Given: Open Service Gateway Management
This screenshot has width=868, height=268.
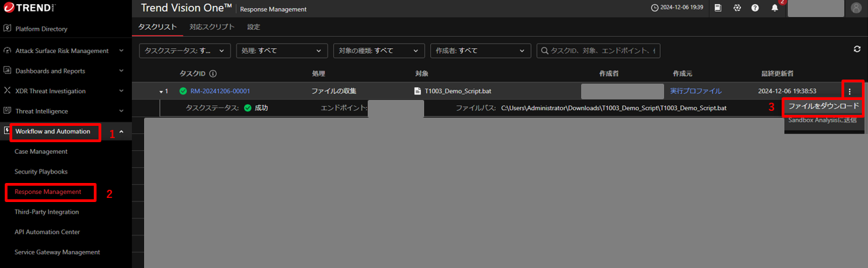Looking at the screenshot, I should click(x=58, y=252).
